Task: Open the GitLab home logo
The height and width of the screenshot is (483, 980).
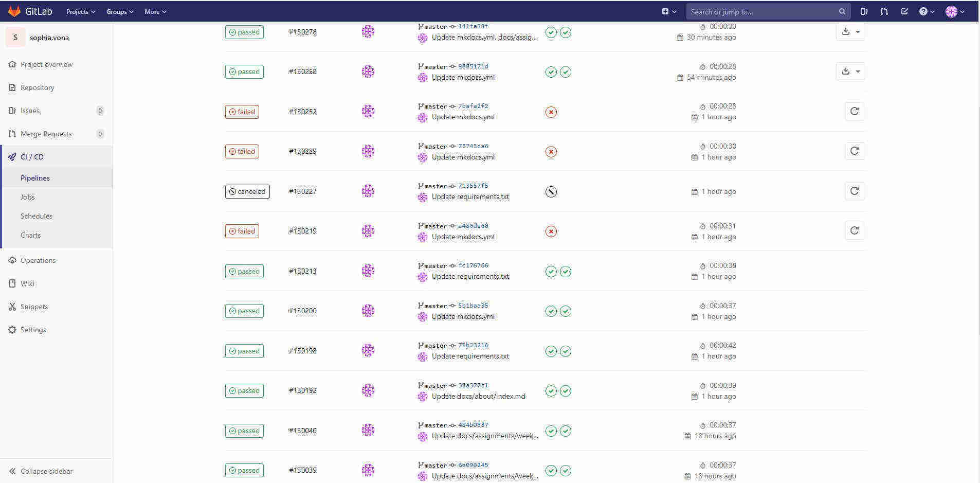Action: (30, 11)
